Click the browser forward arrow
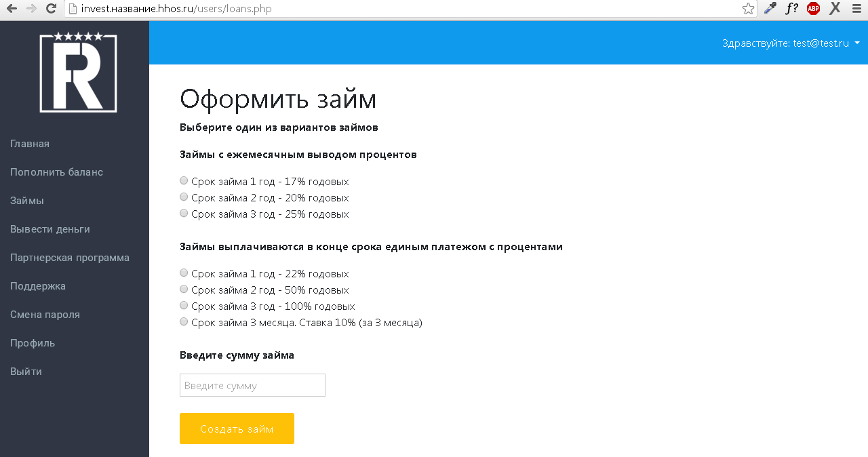 coord(31,9)
